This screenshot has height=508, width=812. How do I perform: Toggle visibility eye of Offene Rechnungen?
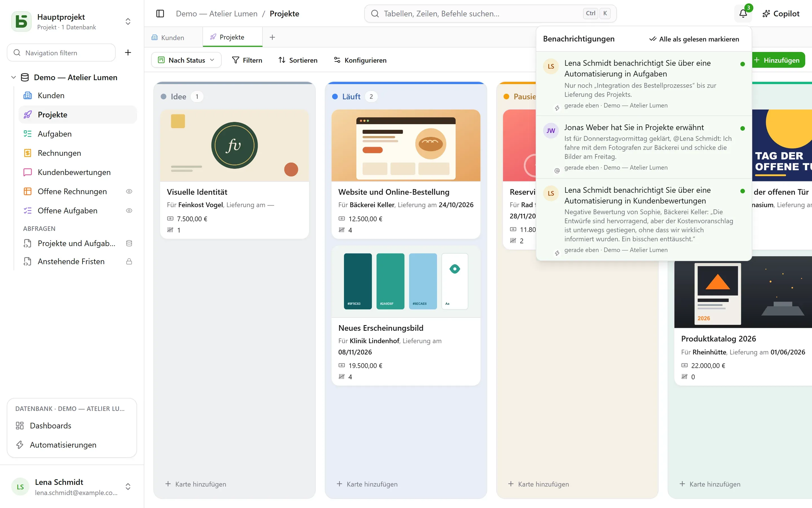point(129,191)
